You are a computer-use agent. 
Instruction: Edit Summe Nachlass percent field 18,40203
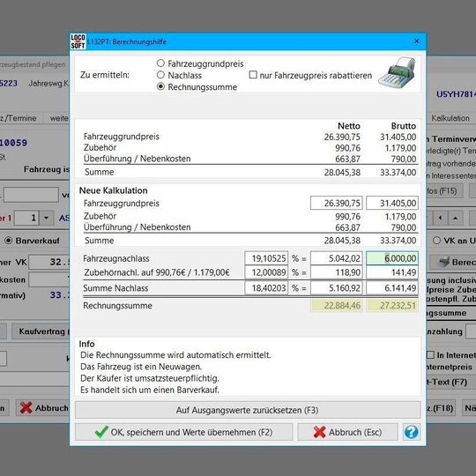click(x=266, y=287)
